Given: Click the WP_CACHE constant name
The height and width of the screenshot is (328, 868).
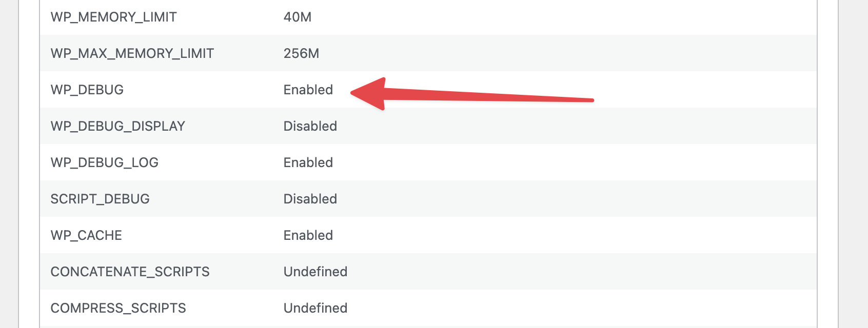Looking at the screenshot, I should click(86, 236).
